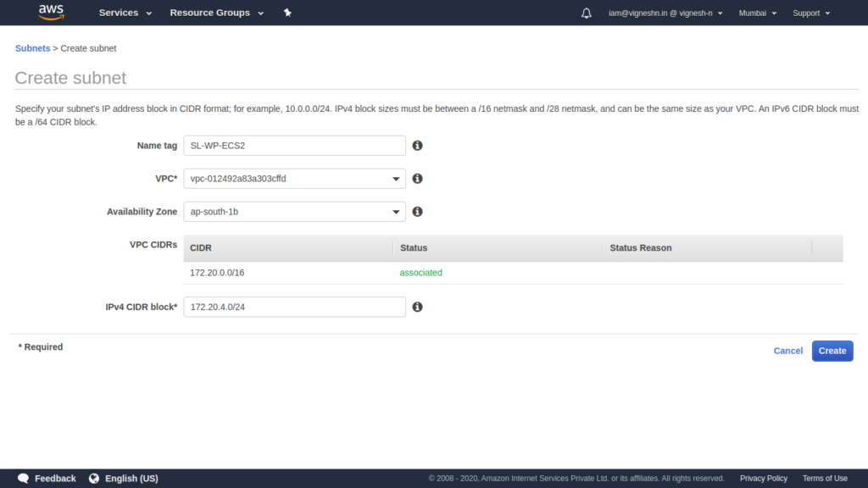The image size is (868, 488).
Task: Click the CIDR column header
Action: click(201, 248)
